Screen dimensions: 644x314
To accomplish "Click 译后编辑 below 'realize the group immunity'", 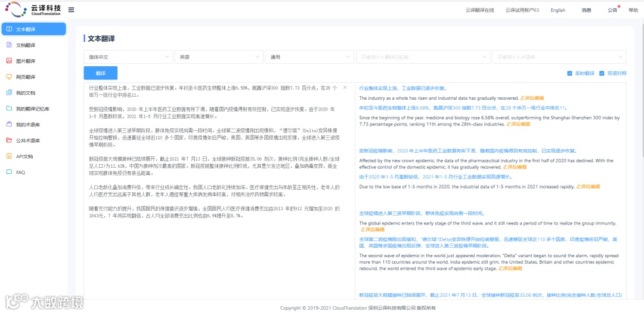I will click(372, 229).
